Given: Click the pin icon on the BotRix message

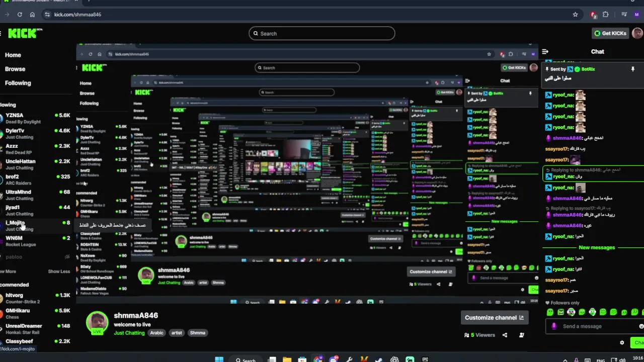Looking at the screenshot, I should click(633, 69).
